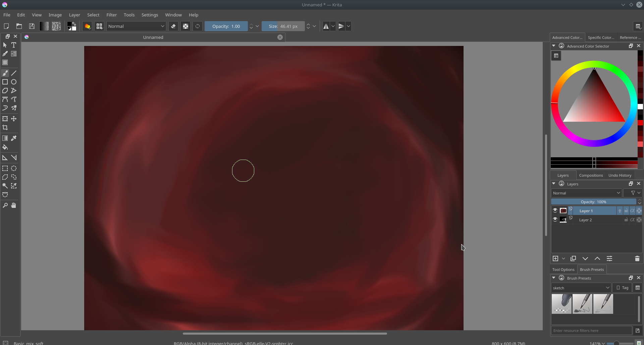Select the Pan hand tool
Viewport: 644px width, 345px height.
pos(14,205)
